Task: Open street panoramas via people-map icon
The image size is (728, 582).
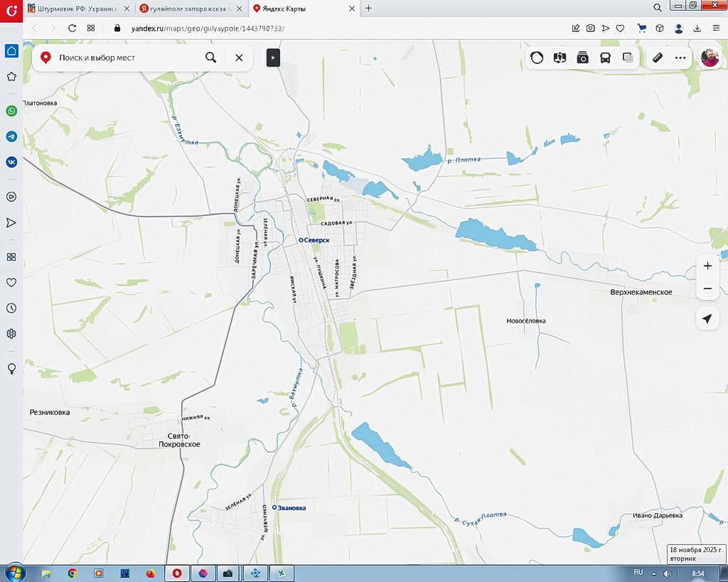Action: click(x=560, y=58)
